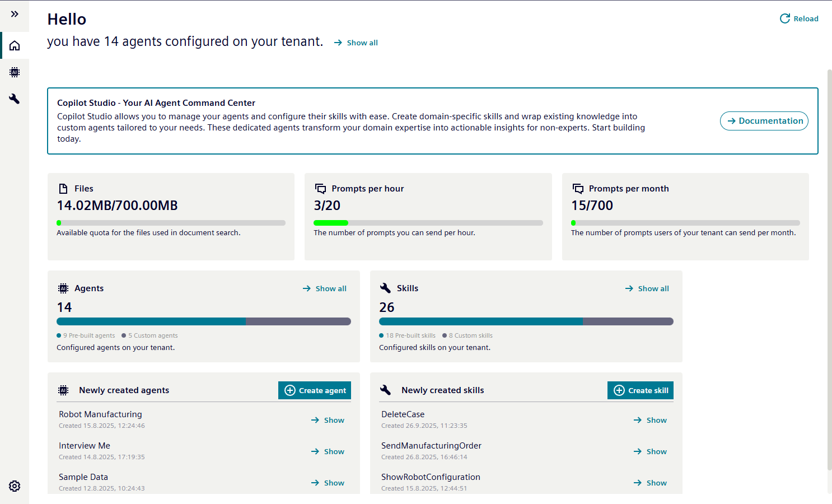
Task: Show the SendManufacturingOrder skill
Action: pyautogui.click(x=651, y=451)
